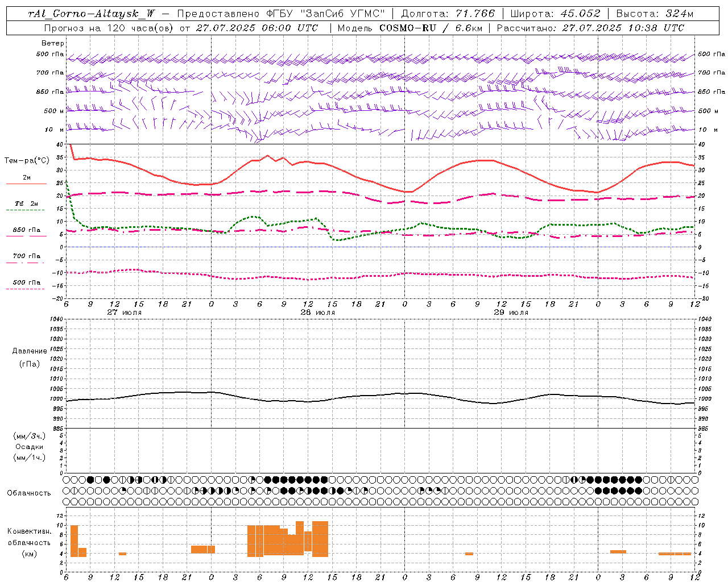Click the tall orange convective bar at hour 6 on 27 июля
Image resolution: width=728 pixels, height=582 pixels.
click(x=74, y=541)
